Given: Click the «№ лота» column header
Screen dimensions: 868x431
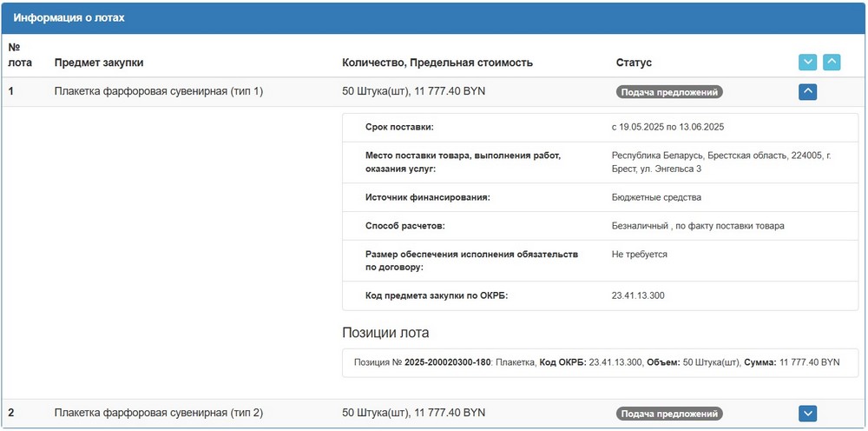Looking at the screenshot, I should click(x=19, y=55).
